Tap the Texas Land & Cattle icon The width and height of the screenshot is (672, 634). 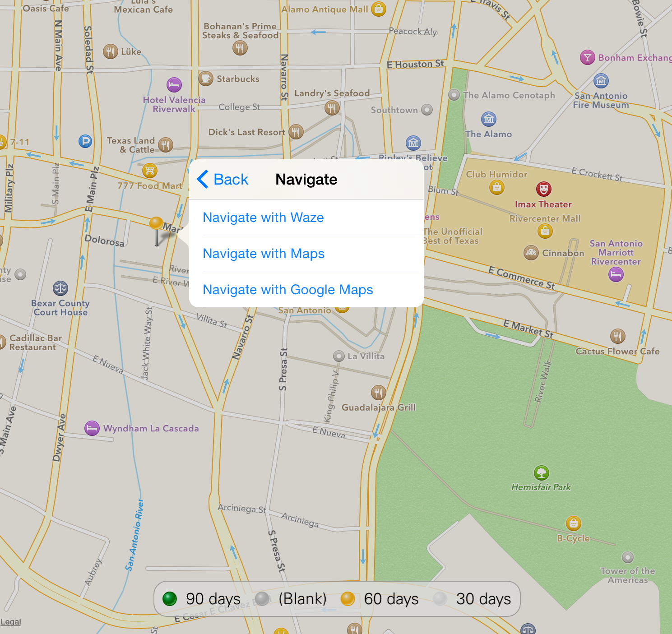(166, 145)
